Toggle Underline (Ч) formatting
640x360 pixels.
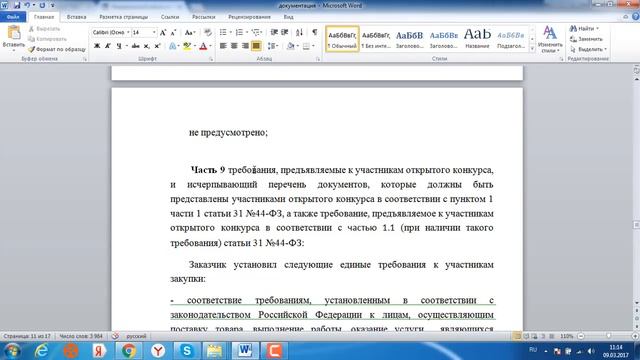click(x=119, y=46)
